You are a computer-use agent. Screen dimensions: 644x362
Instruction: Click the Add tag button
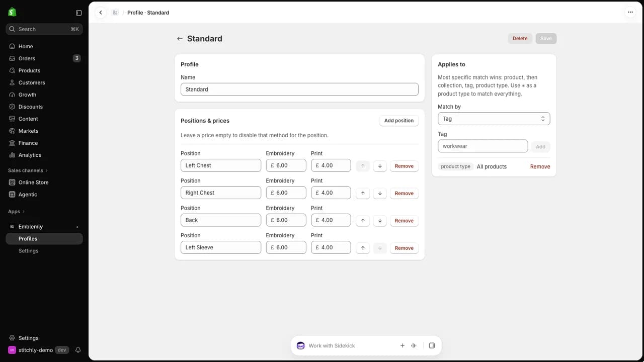click(x=540, y=147)
